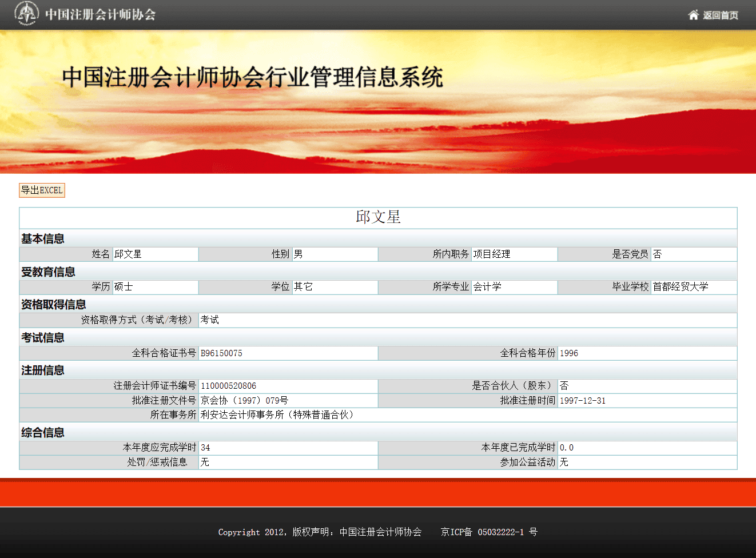Click the 受教育信息 section header
The image size is (756, 558).
pyautogui.click(x=48, y=272)
